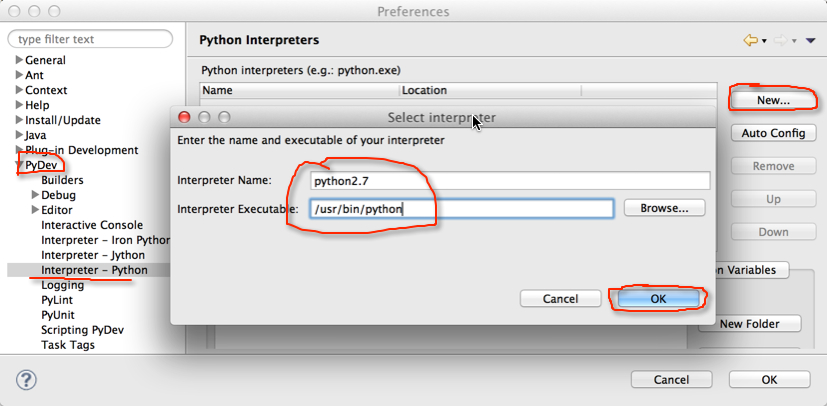Click the help question mark icon
The height and width of the screenshot is (406, 827).
(26, 379)
